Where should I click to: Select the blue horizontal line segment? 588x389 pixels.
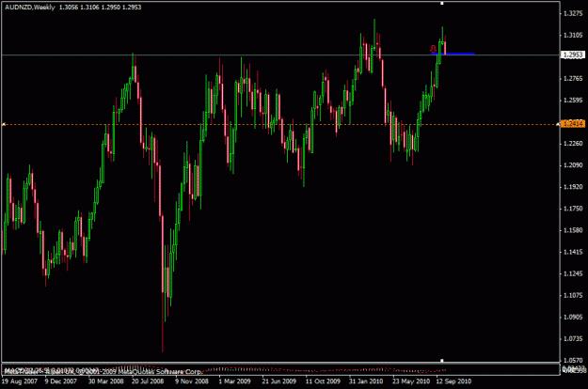(x=453, y=54)
